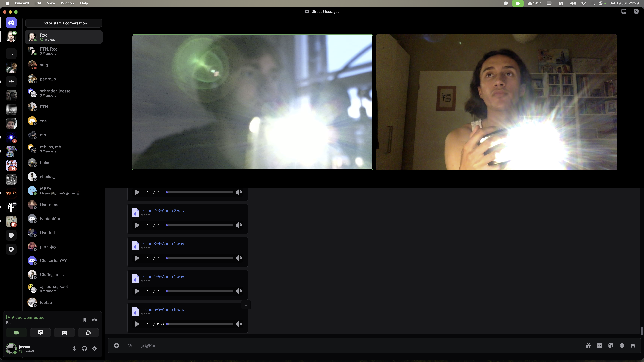Start screen share from voice panel
This screenshot has height=362, width=644.
point(40,333)
